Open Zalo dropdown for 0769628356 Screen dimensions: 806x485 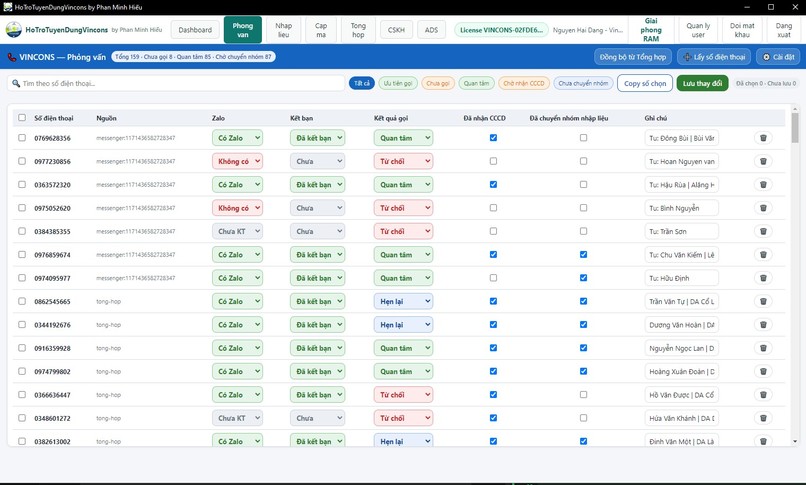tap(237, 138)
